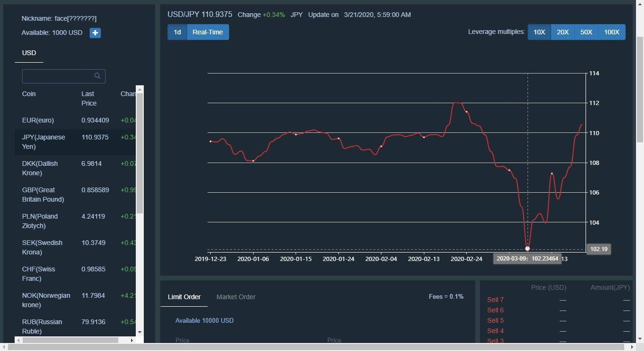Screen dimensions: 644x351
Task: Switch chart to 1d view
Action: (x=177, y=32)
